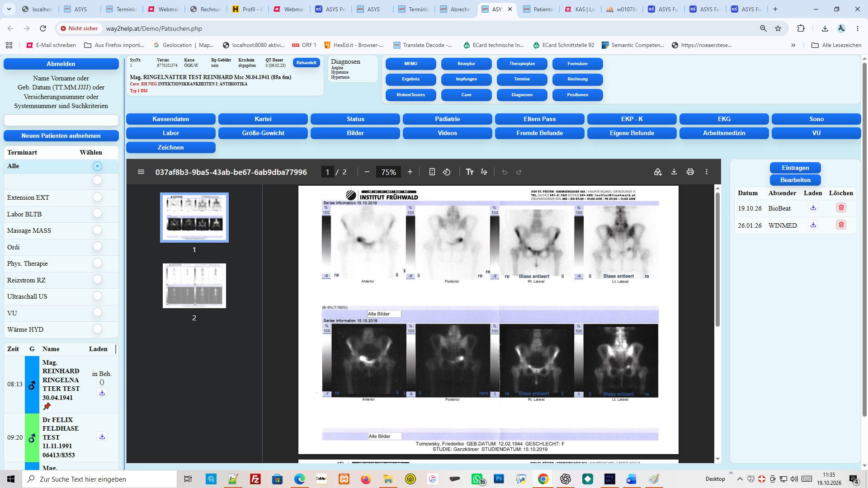Zoom out the PDF with minus icon

[367, 172]
